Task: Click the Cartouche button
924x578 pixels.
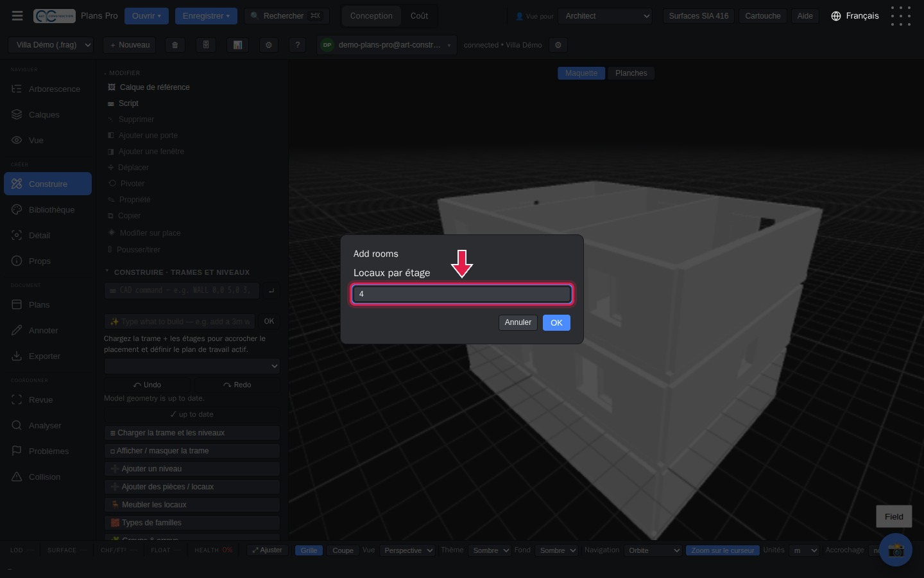Action: 762,16
